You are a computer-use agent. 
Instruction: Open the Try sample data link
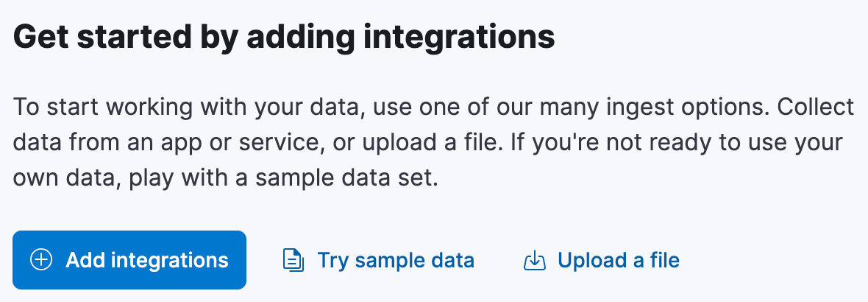click(x=396, y=260)
